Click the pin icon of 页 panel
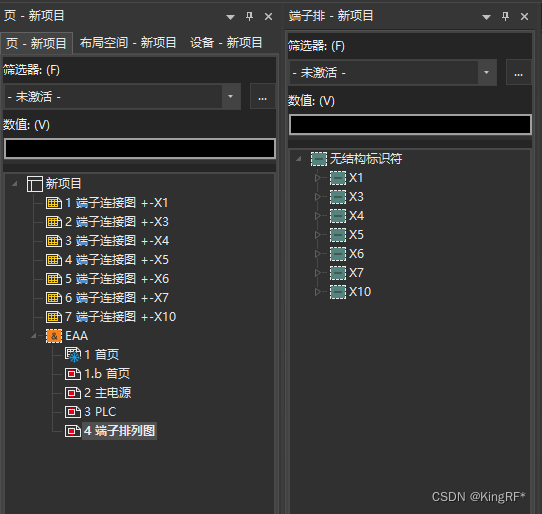542x514 pixels. 249,16
